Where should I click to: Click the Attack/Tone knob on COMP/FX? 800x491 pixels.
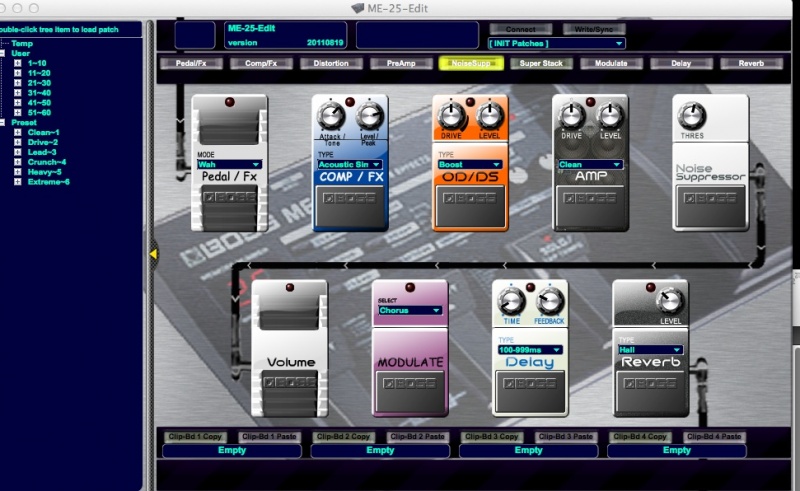[331, 115]
